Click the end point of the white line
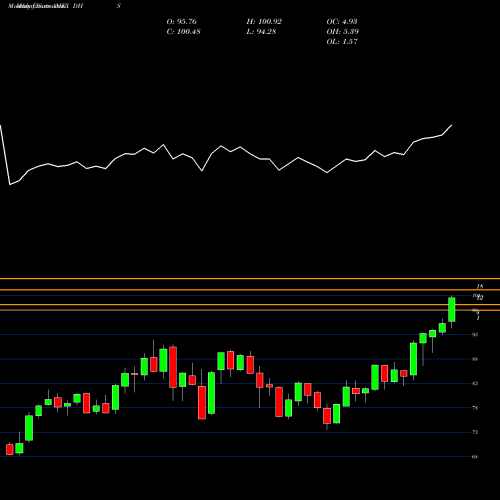Screen dimensions: 500x500 (x=452, y=125)
